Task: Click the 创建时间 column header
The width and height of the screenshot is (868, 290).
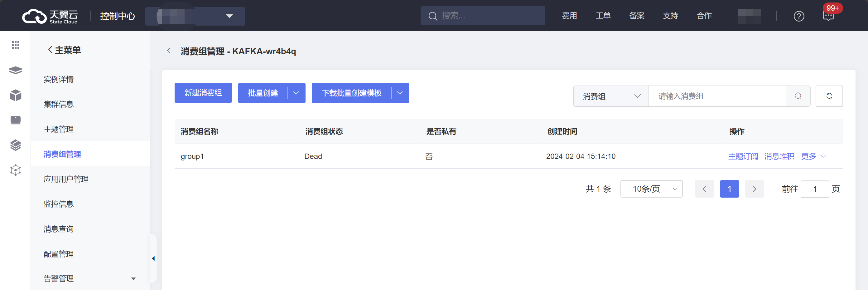Action: pyautogui.click(x=562, y=131)
